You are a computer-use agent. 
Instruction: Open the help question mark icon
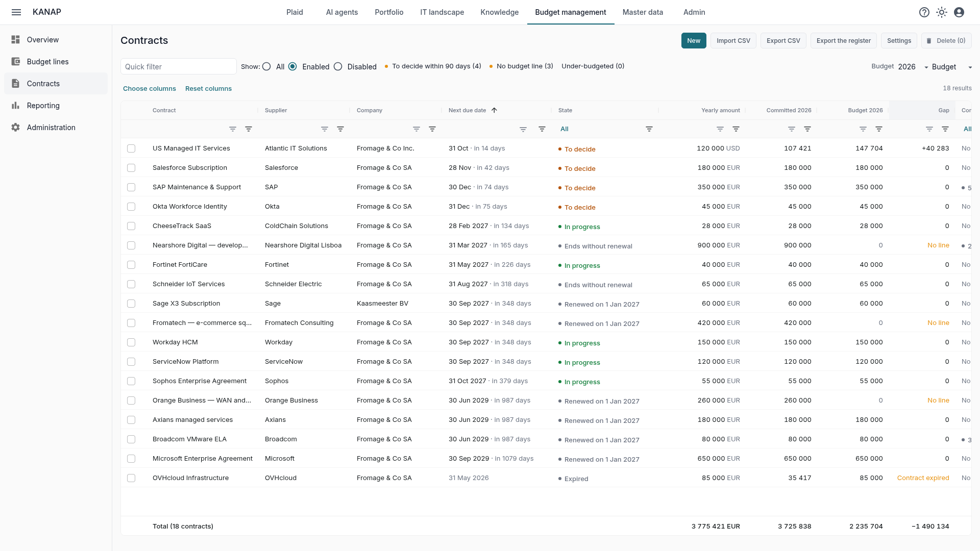(x=924, y=12)
